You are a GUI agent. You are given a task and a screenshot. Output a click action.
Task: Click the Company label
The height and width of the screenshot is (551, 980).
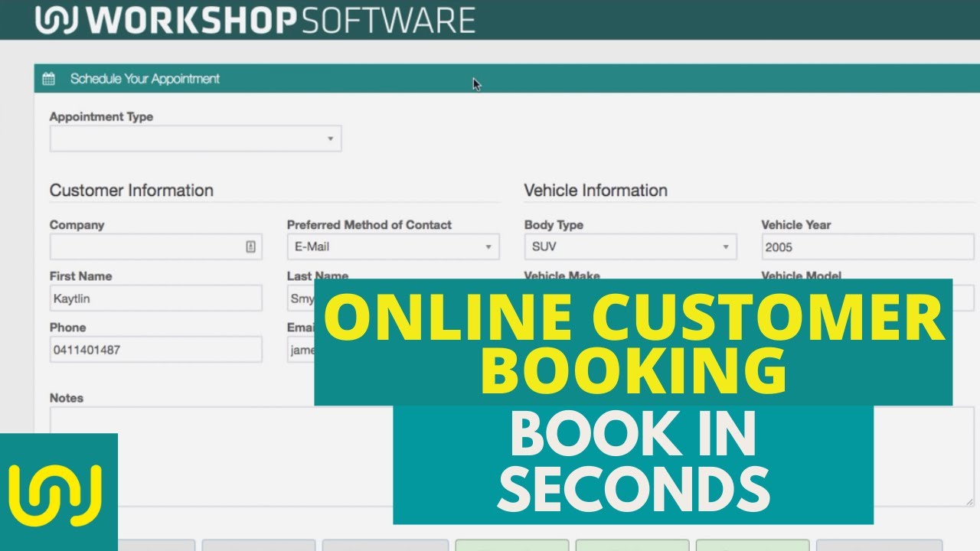[x=77, y=225]
